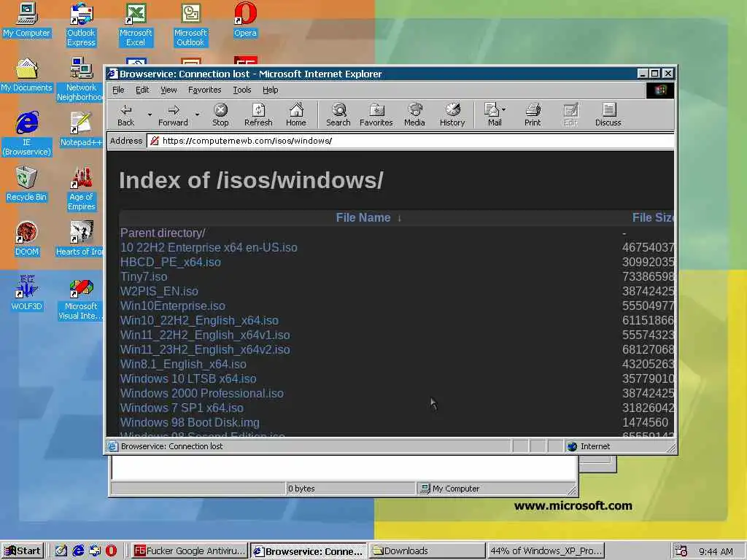Image resolution: width=747 pixels, height=560 pixels.
Task: Stop loading the page
Action: 220,114
